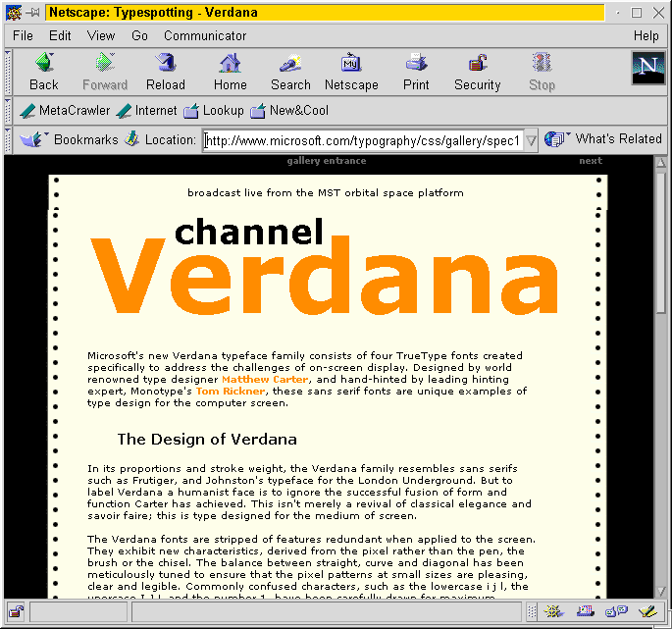Screen dimensions: 672x629
Task: Open MetaCrawler personal toolbar bookmark
Action: 65,111
